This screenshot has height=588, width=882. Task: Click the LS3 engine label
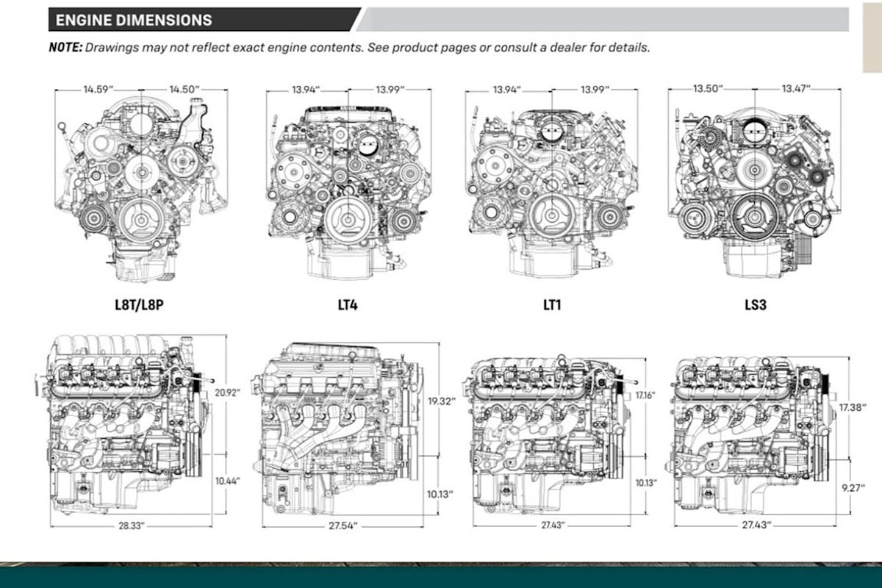pyautogui.click(x=755, y=304)
